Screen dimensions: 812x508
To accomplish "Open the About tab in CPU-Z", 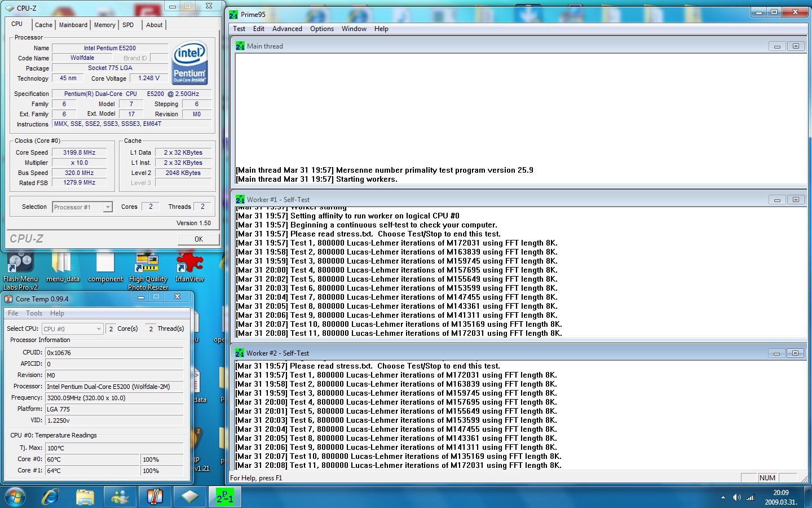I will [155, 25].
